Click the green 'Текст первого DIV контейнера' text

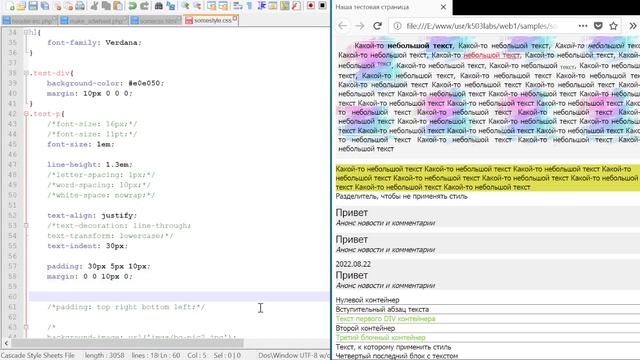pyautogui.click(x=385, y=319)
